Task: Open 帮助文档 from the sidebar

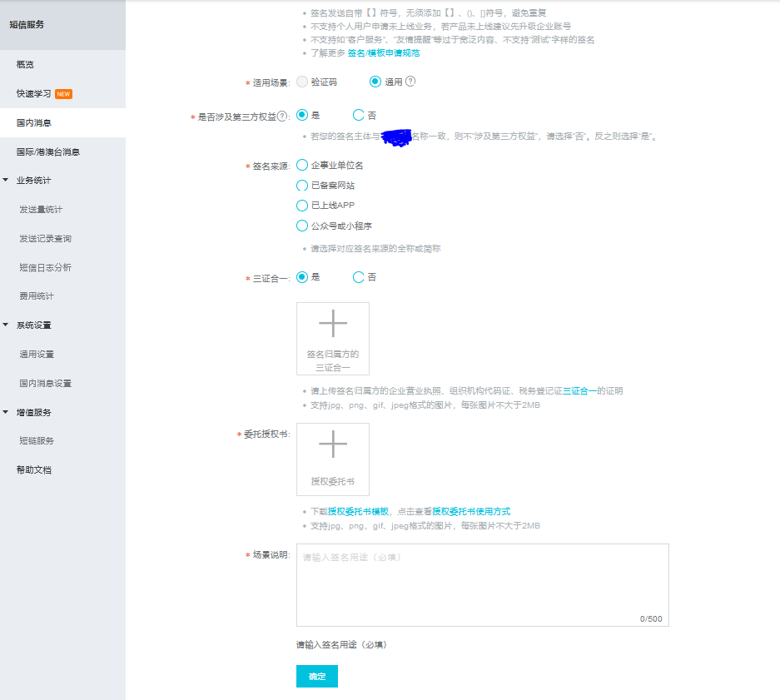Action: [x=33, y=469]
